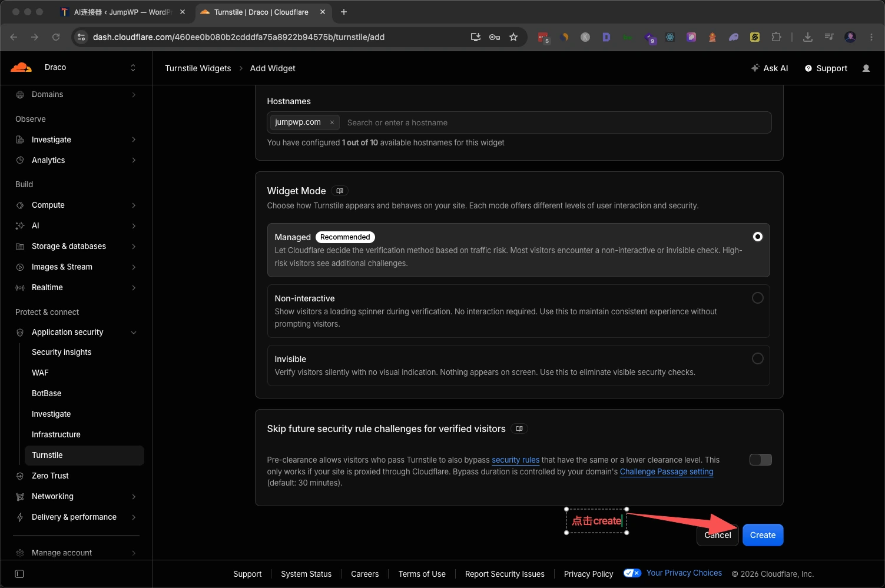Close the Turnstile | Draco | Cloudflare tab
This screenshot has width=885, height=588.
[x=323, y=12]
